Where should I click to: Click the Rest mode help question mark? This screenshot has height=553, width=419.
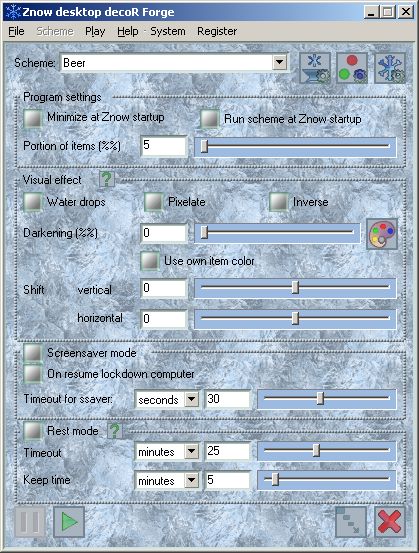(115, 431)
